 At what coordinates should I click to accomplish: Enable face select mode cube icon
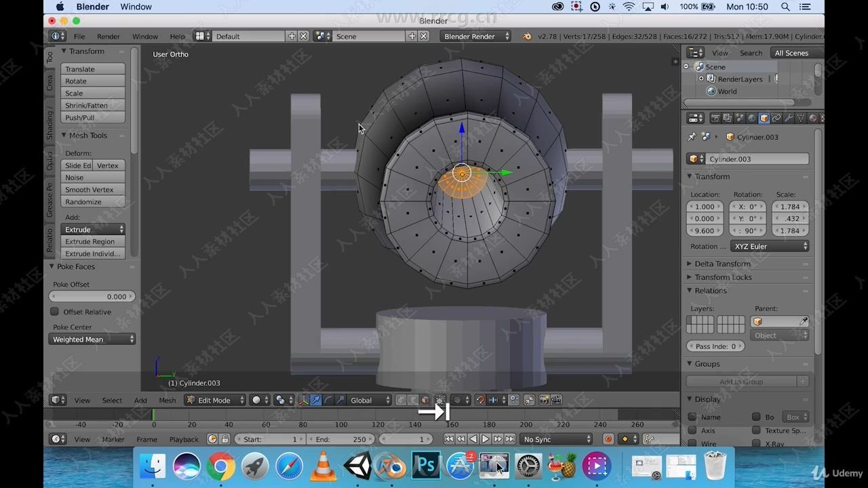(425, 400)
